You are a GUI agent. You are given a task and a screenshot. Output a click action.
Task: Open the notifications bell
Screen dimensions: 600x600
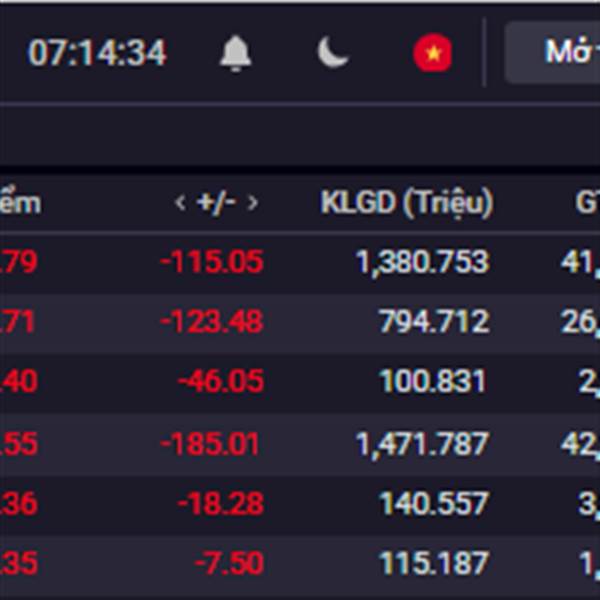click(x=235, y=53)
